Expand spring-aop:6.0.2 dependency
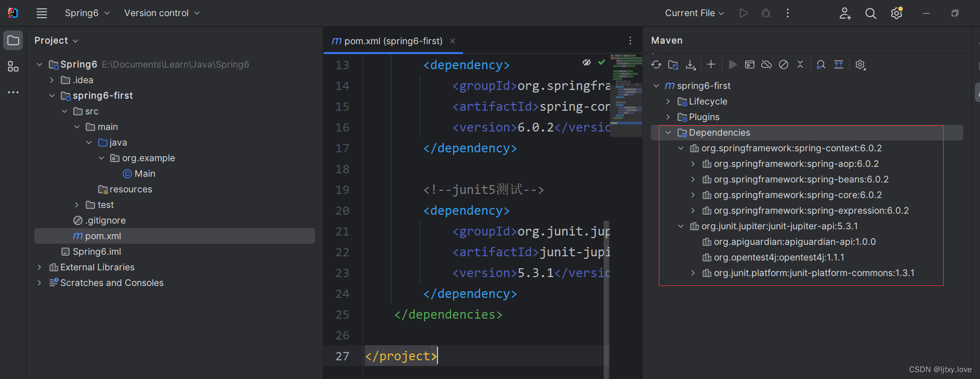The width and height of the screenshot is (980, 379). click(693, 164)
